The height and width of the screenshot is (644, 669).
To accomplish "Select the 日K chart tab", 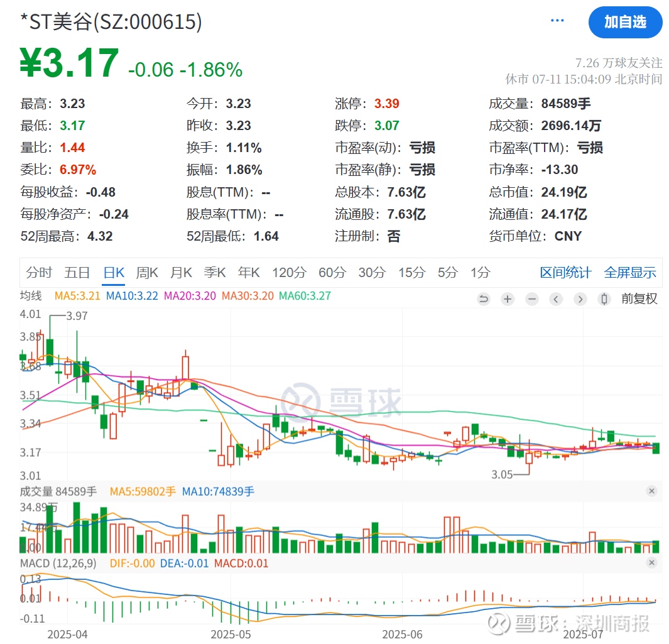I will [114, 272].
